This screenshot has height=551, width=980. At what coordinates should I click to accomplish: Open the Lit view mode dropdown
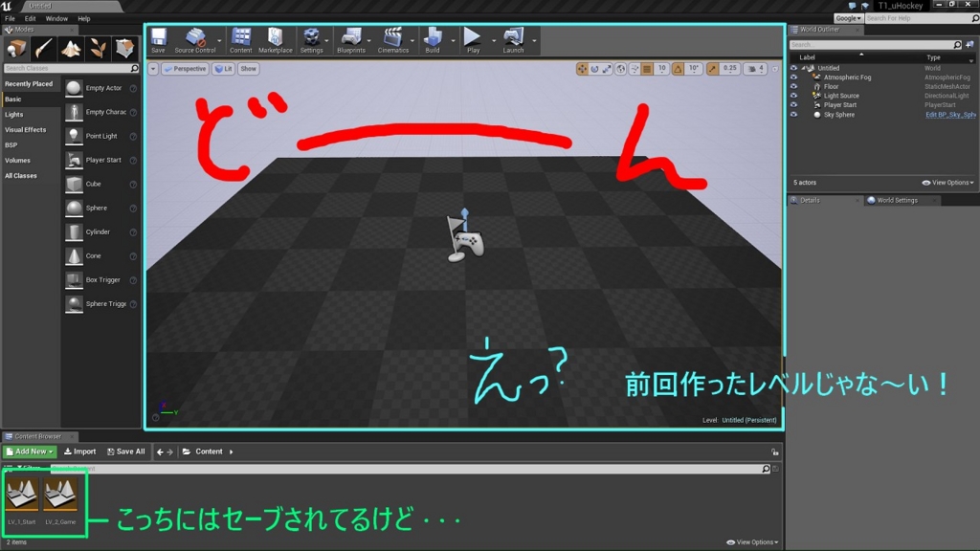[x=223, y=69]
